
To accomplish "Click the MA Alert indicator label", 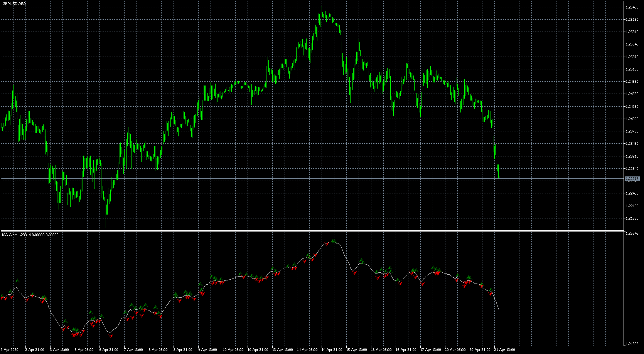I will [30, 235].
